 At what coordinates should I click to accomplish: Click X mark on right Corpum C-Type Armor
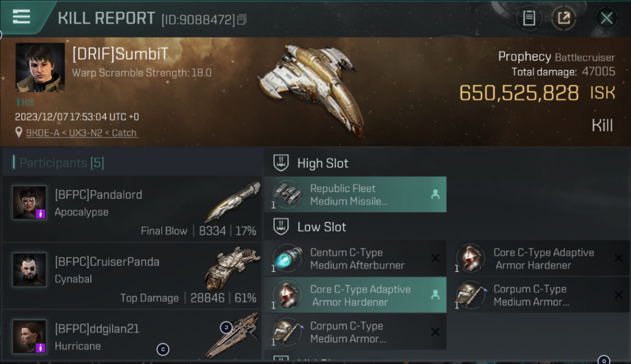[618, 295]
